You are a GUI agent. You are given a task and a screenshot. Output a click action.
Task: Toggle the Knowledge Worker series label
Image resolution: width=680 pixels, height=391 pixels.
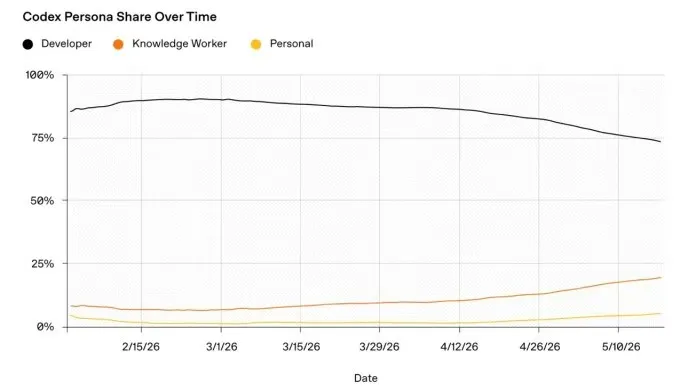click(180, 44)
